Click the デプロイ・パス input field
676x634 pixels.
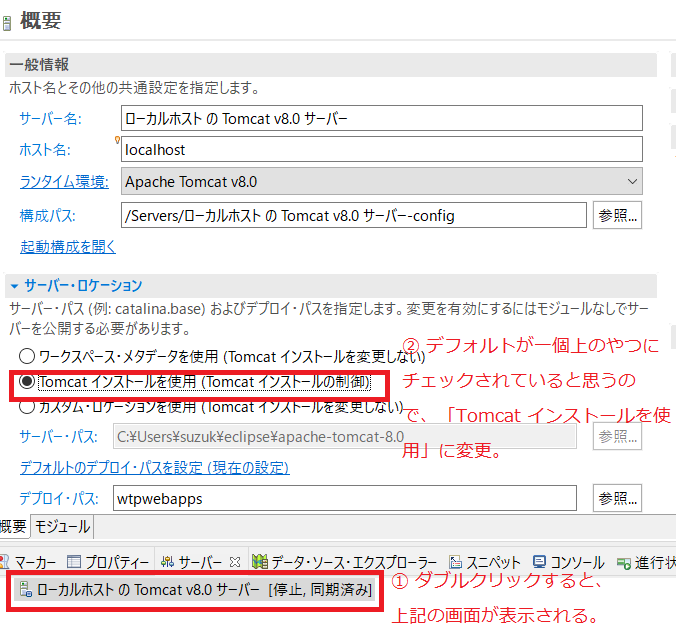pos(344,498)
